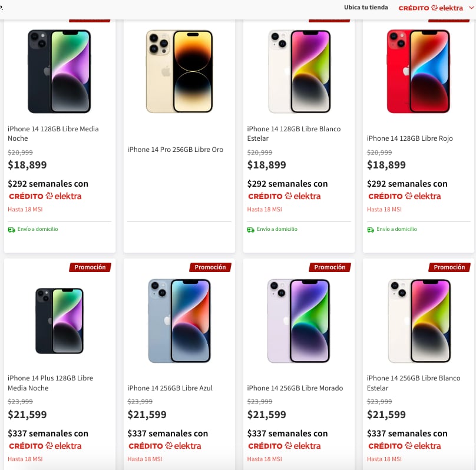Screen dimensions: 476x470
Task: Click Crédito Elektra logo under iPhone 14 256GB Azul
Action: click(164, 446)
